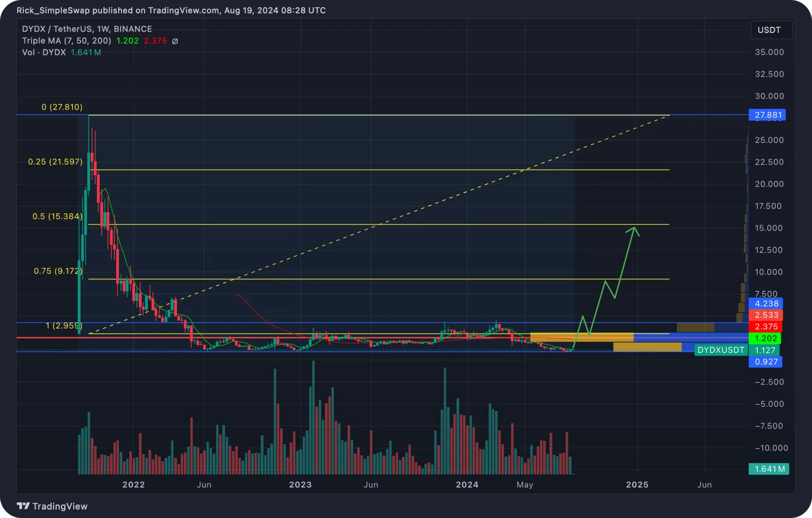
Task: Click the 1.127 last price label
Action: [x=765, y=350]
